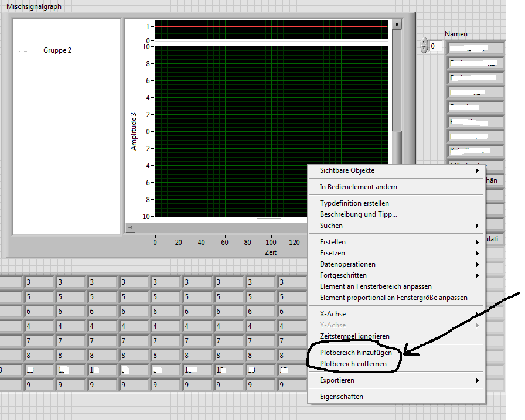Open the Fortgeschritten submenu
Viewport: 525px width, 420px height.
tap(343, 275)
